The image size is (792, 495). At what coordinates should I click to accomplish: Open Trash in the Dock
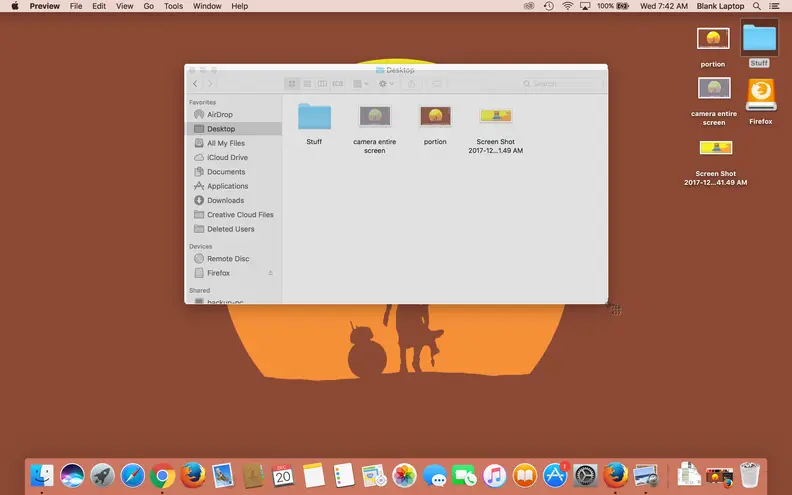[750, 474]
